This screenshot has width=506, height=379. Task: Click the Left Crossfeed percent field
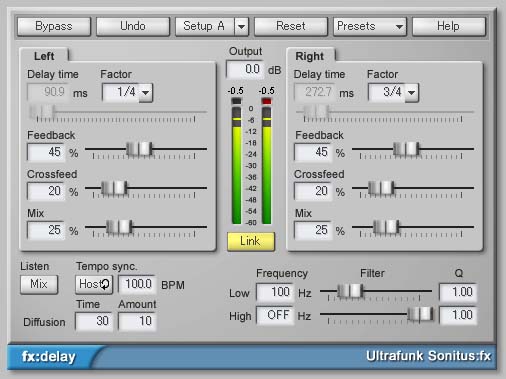[47, 191]
